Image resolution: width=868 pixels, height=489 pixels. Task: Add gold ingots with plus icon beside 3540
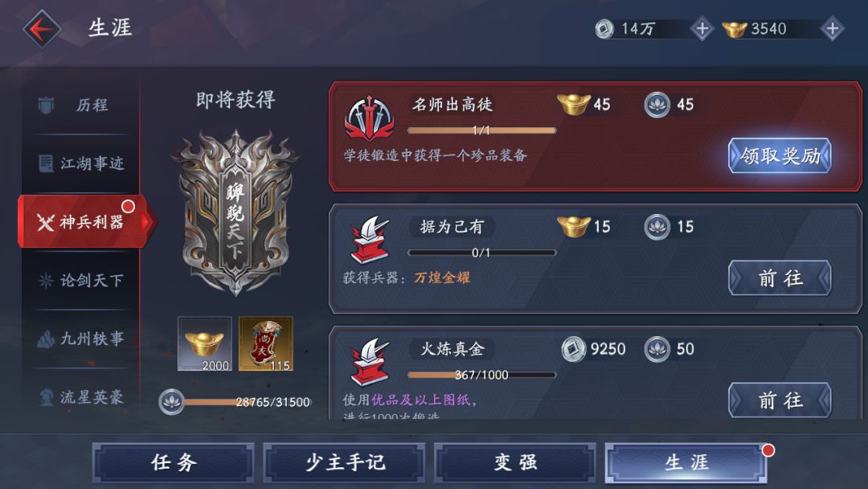click(833, 29)
